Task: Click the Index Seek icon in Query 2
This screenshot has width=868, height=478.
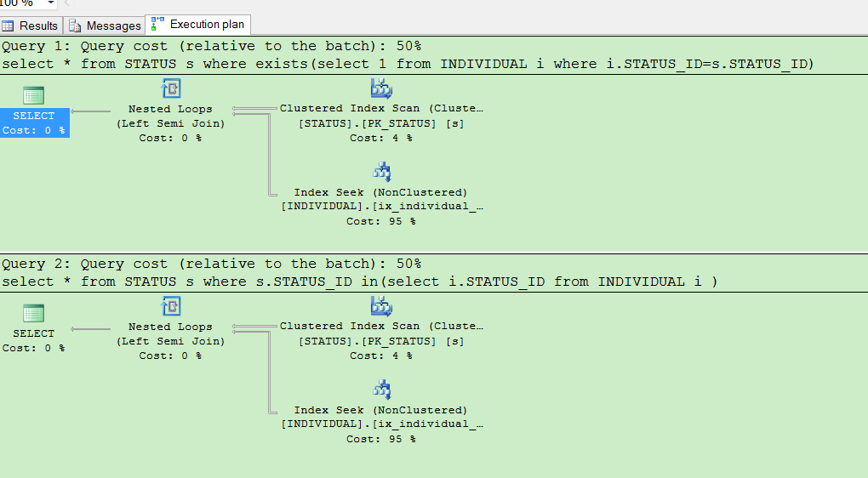Action: [x=381, y=390]
